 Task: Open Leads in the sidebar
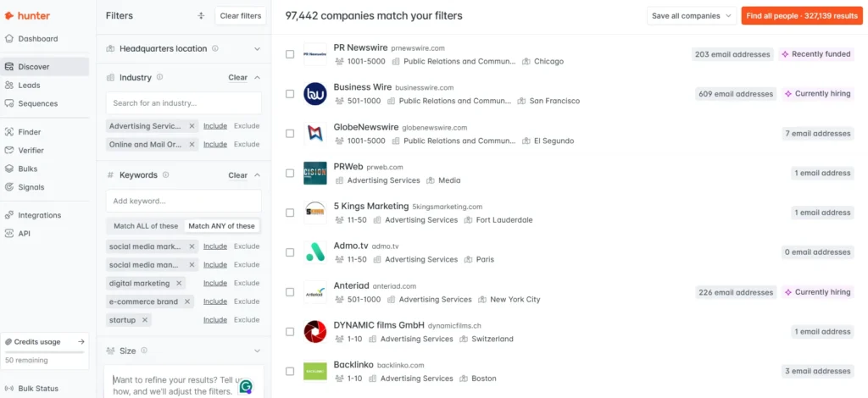pos(29,85)
